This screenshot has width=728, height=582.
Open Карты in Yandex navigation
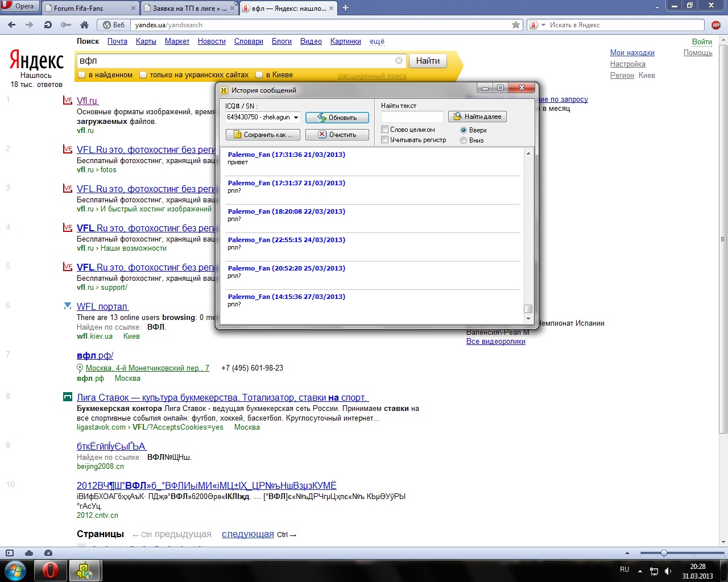click(x=146, y=41)
